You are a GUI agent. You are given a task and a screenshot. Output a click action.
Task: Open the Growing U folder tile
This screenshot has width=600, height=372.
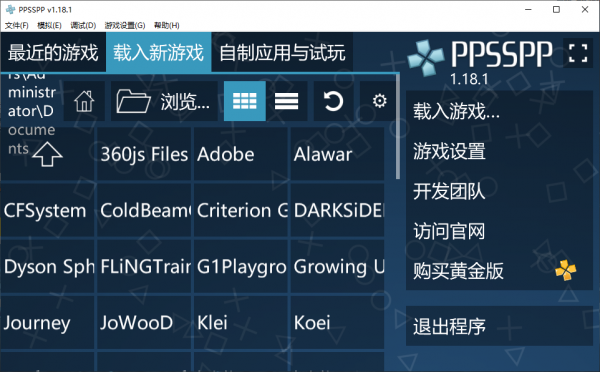(x=338, y=266)
